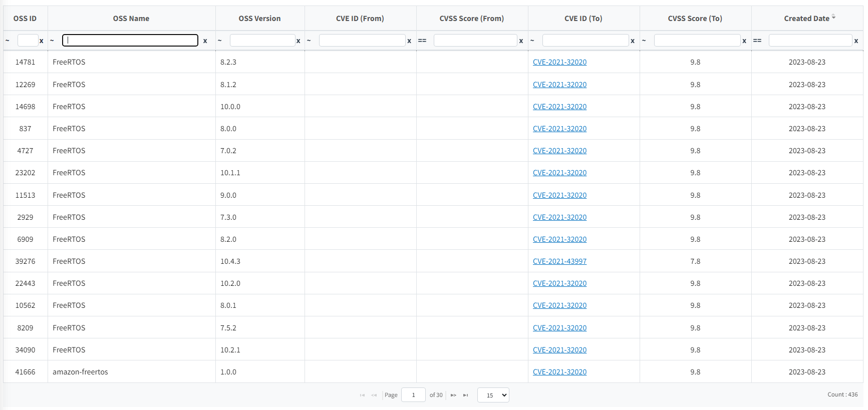Clear the CVSS Score (To) filter with its x
Image resolution: width=868 pixels, height=410 pixels.
pos(744,41)
